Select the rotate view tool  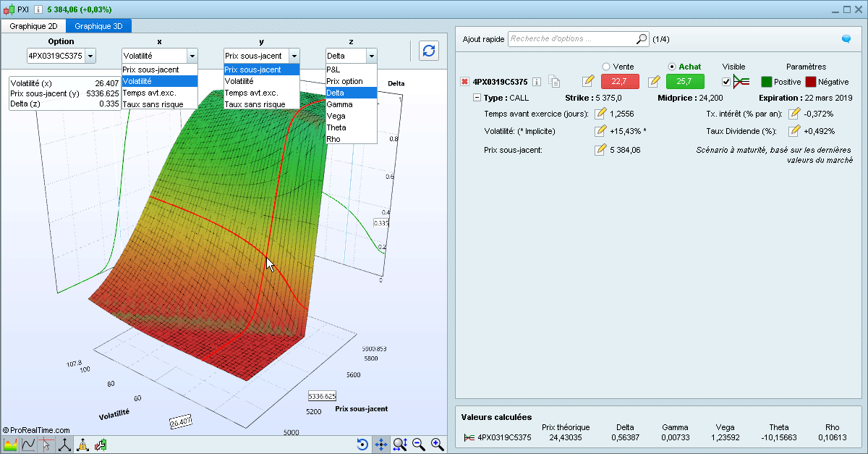point(362,445)
